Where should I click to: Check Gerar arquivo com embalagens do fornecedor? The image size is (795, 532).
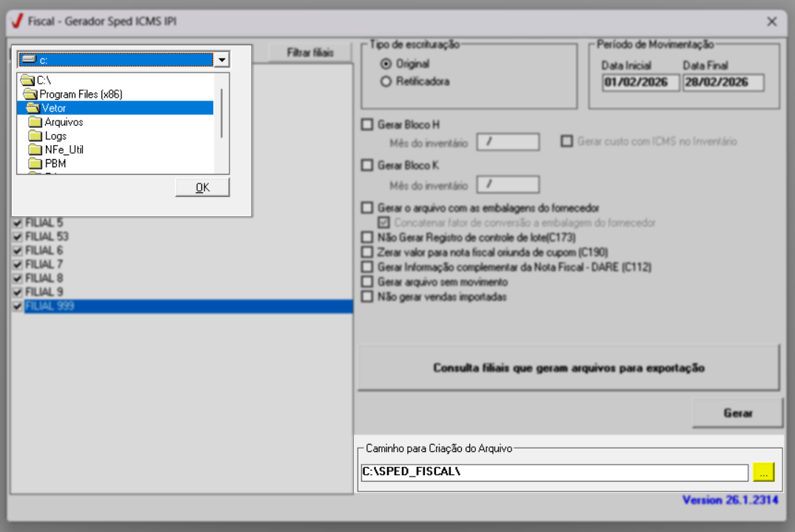(x=367, y=208)
